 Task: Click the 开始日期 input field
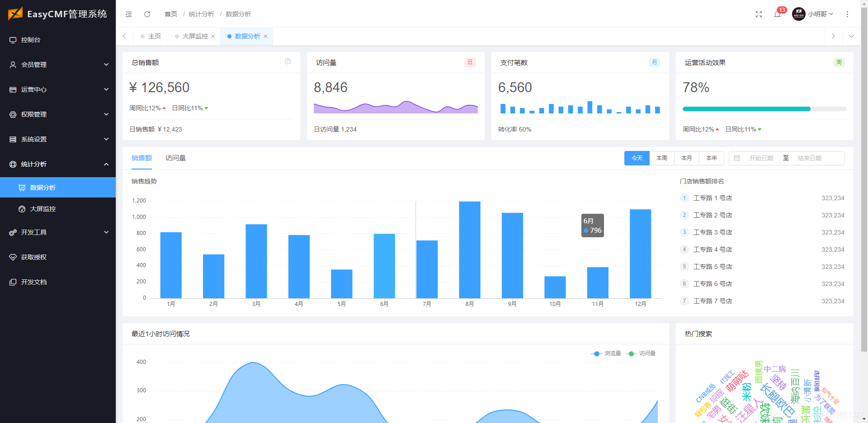click(x=761, y=158)
